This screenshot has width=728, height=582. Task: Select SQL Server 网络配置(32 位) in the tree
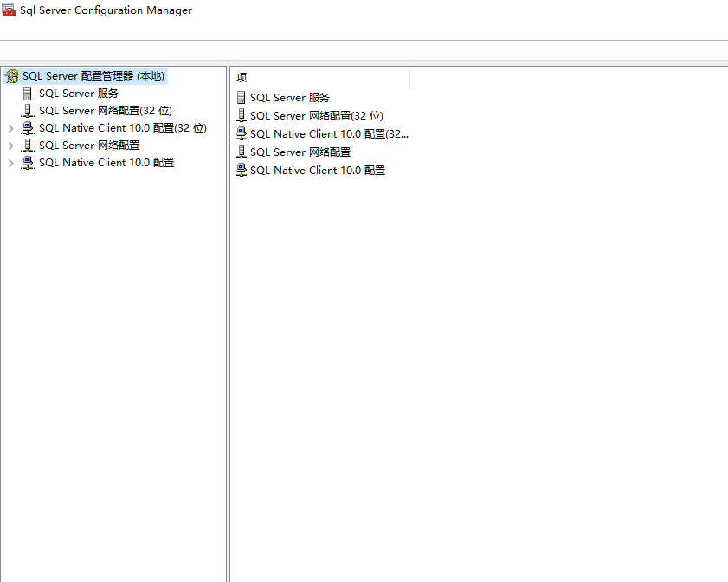(x=106, y=111)
